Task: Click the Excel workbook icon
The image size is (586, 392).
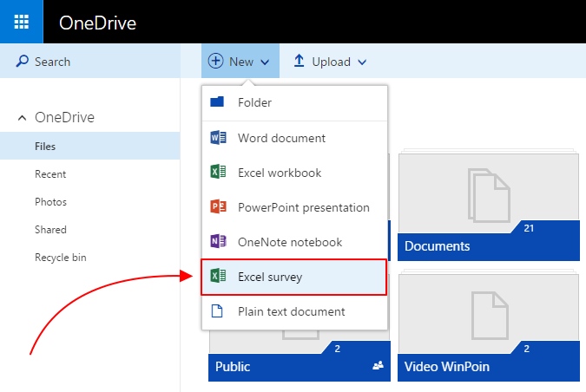Action: tap(218, 172)
